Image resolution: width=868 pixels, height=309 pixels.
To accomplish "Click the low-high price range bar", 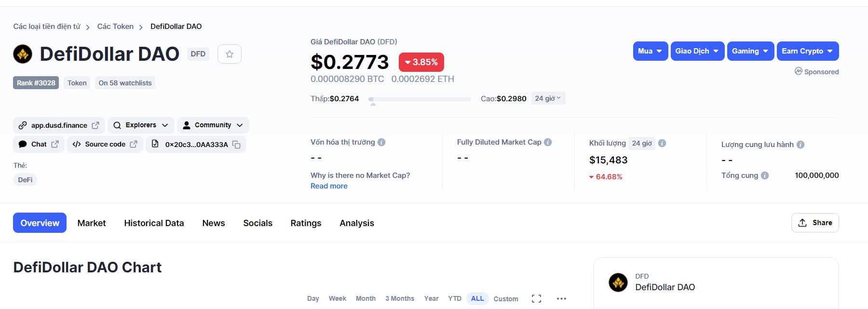I will pyautogui.click(x=420, y=99).
